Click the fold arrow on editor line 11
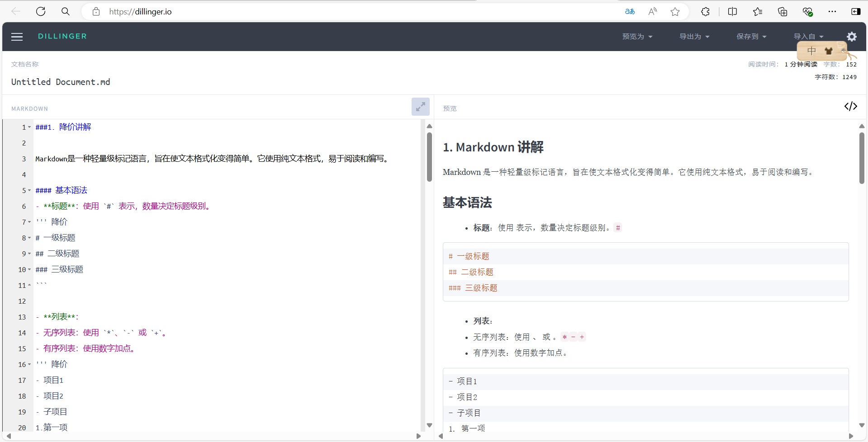The image size is (868, 442). click(x=29, y=285)
